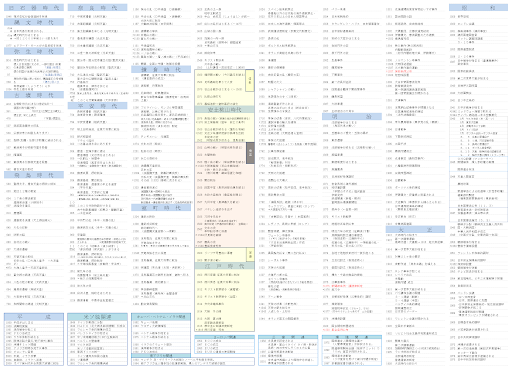512x369 pixels.
Task: Select the ヨーロッパ関連 box heading
Action: 225,337
